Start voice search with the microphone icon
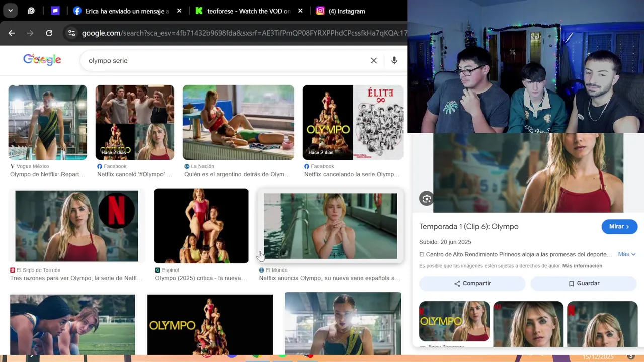 click(x=394, y=60)
